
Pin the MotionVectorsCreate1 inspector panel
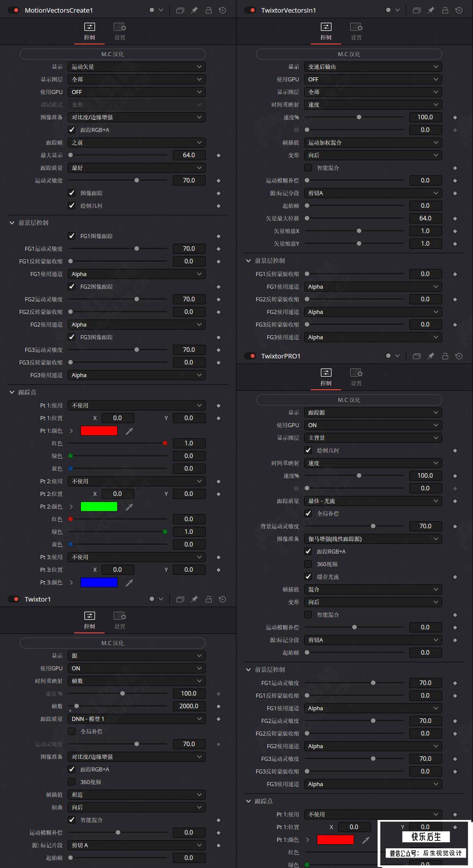pyautogui.click(x=194, y=10)
